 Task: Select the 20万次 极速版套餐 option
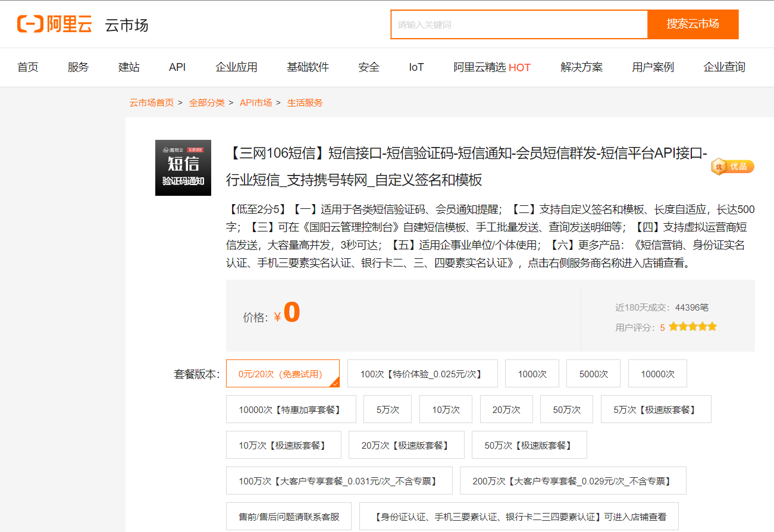406,445
